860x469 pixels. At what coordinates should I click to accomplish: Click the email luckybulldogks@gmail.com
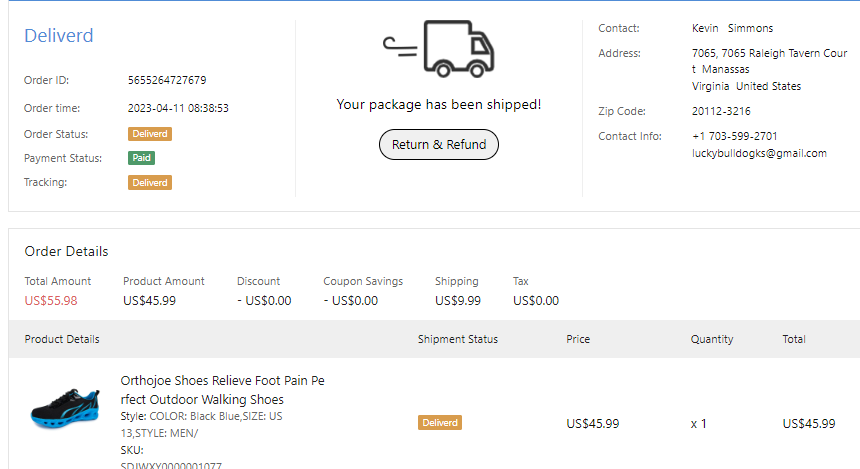(x=759, y=153)
